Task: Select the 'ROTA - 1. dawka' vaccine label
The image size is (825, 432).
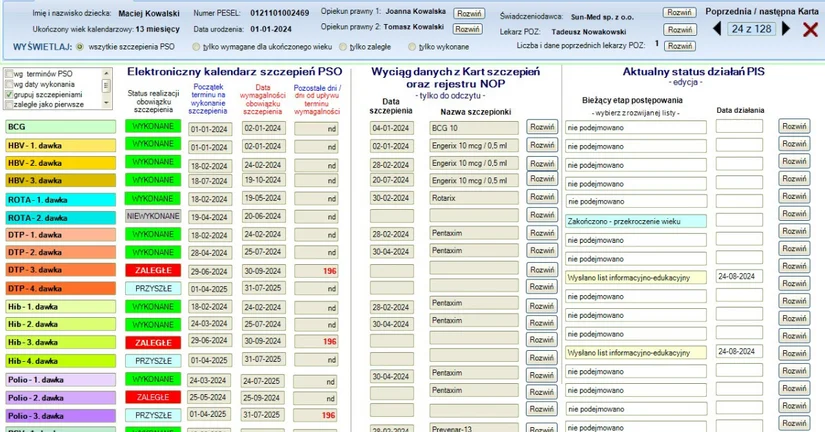Action: click(x=61, y=200)
